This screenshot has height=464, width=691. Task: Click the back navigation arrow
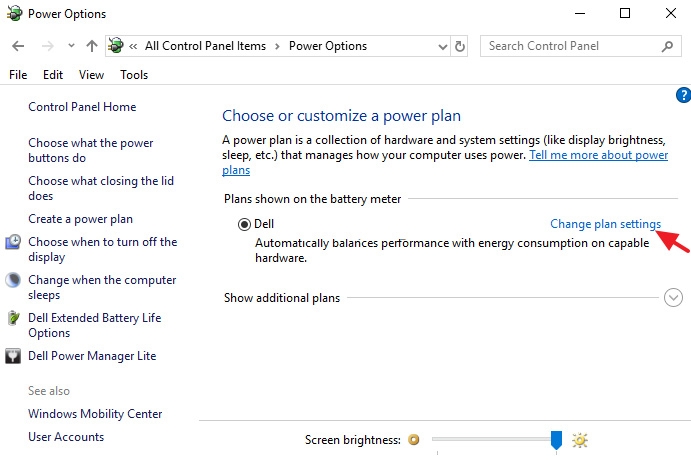point(18,46)
